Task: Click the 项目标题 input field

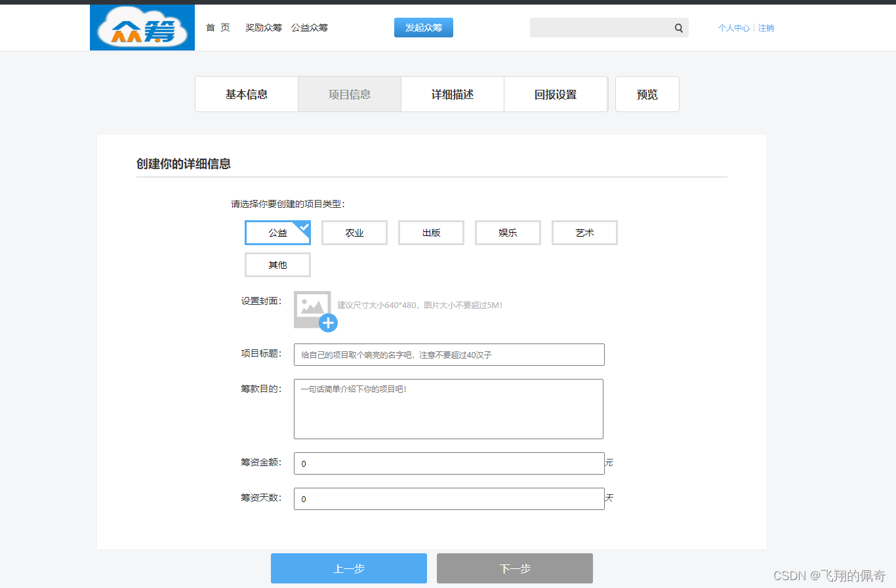Action: [449, 355]
